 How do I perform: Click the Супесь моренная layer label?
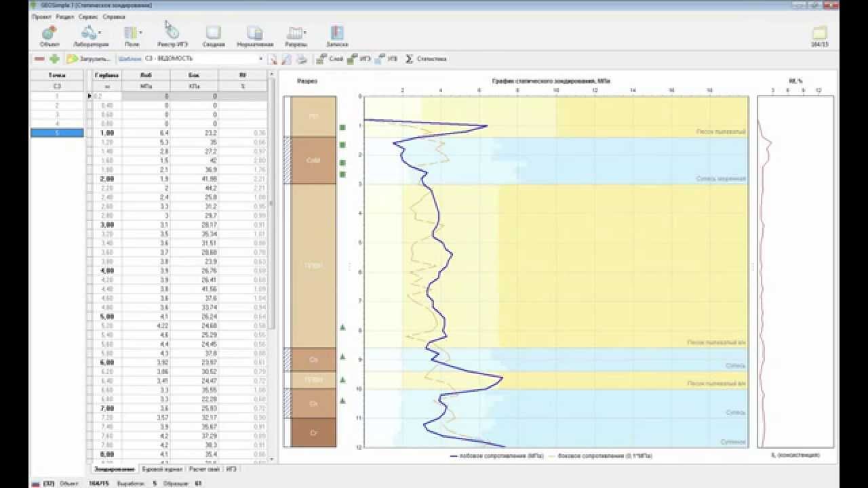[721, 179]
